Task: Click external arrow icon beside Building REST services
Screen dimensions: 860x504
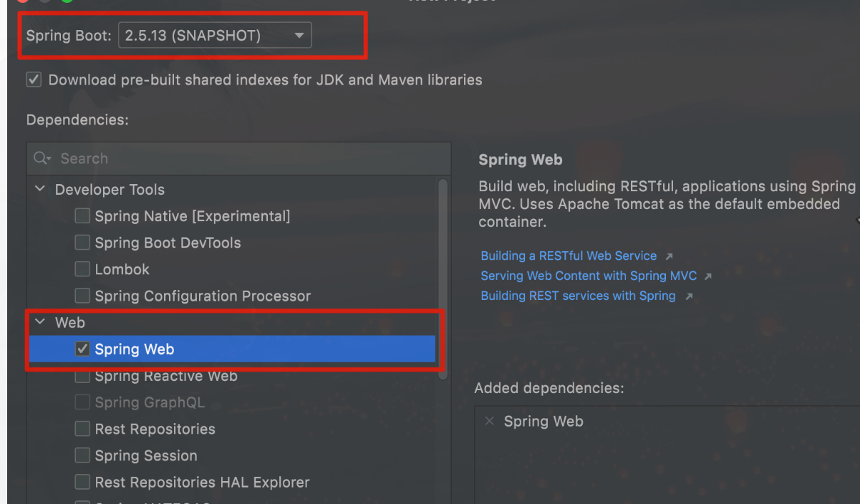Action: pyautogui.click(x=689, y=296)
